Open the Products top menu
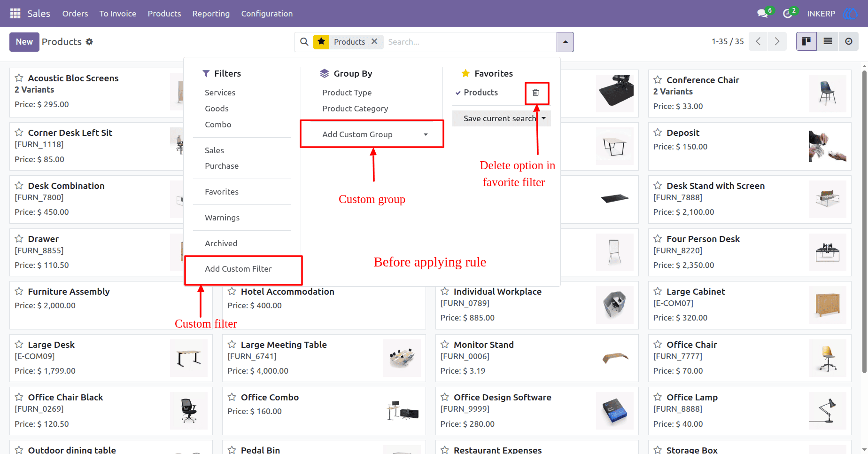Image resolution: width=868 pixels, height=454 pixels. click(164, 14)
